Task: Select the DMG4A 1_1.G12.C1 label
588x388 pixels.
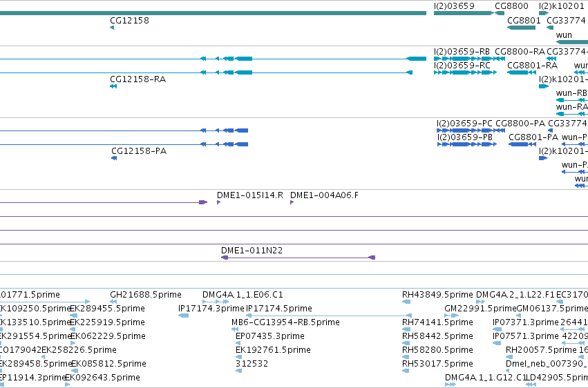Action: click(x=485, y=378)
